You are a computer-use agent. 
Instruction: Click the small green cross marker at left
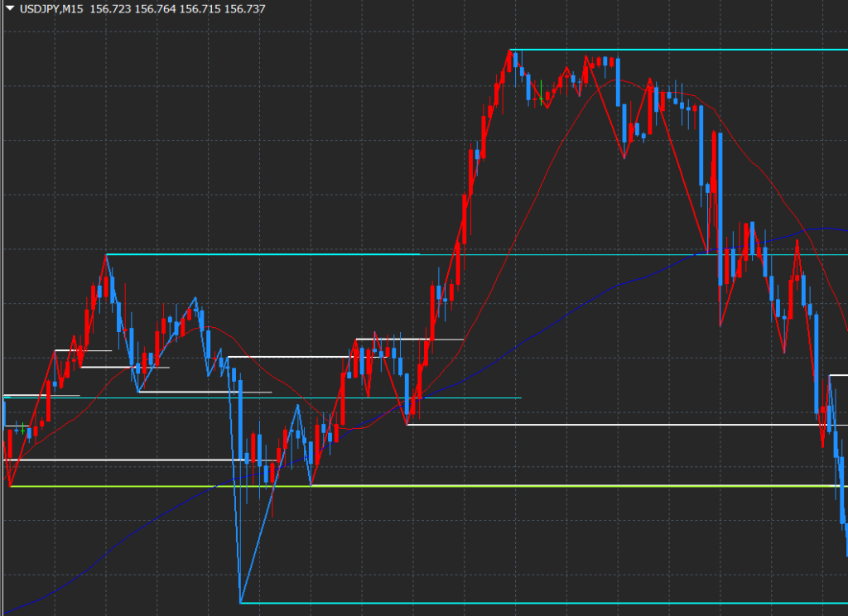(20, 429)
